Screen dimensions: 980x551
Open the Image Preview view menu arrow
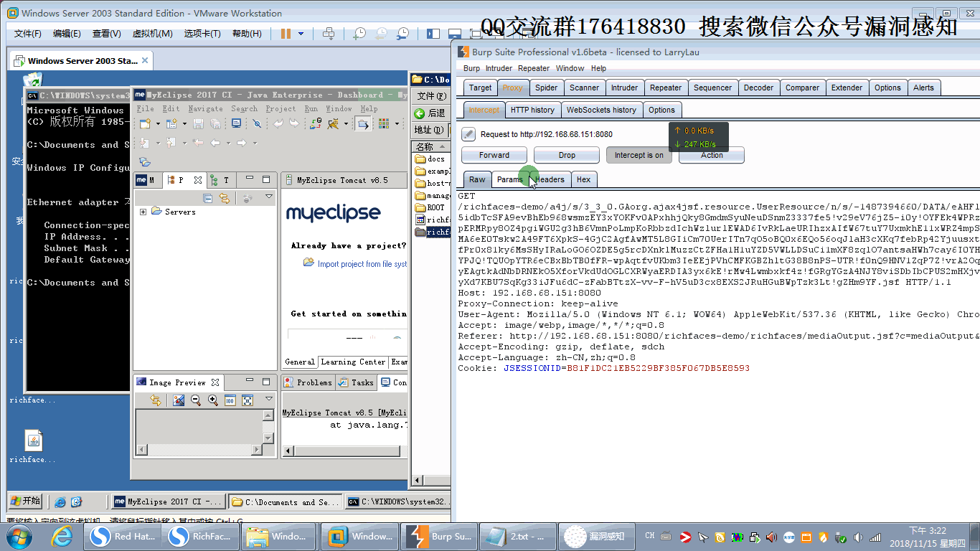point(269,399)
